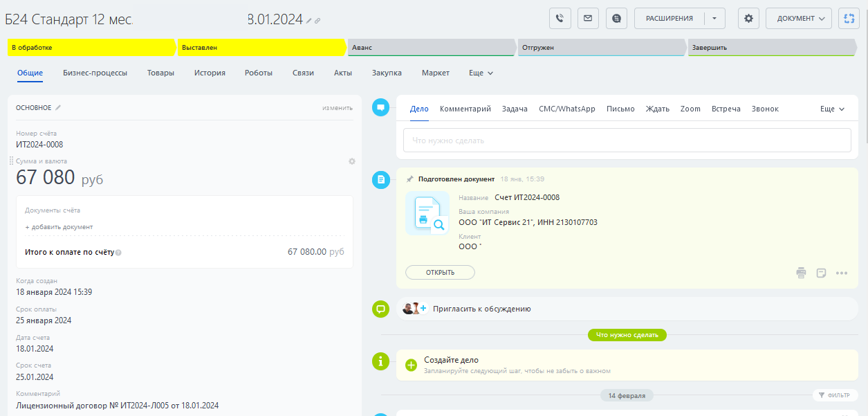Image resolution: width=868 pixels, height=416 pixels.
Task: Click the pin icon on Подготовлен документ
Action: coord(409,179)
